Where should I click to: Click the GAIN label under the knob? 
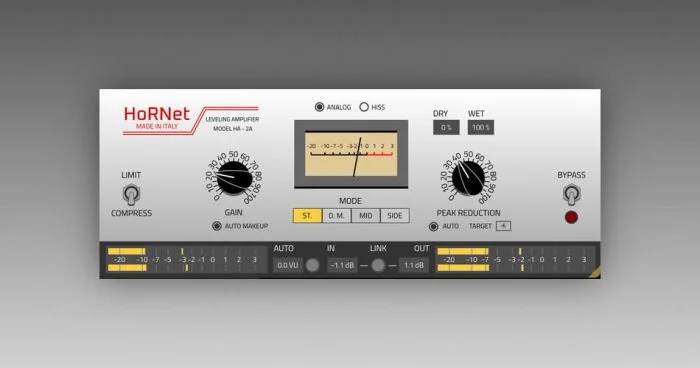click(x=233, y=213)
